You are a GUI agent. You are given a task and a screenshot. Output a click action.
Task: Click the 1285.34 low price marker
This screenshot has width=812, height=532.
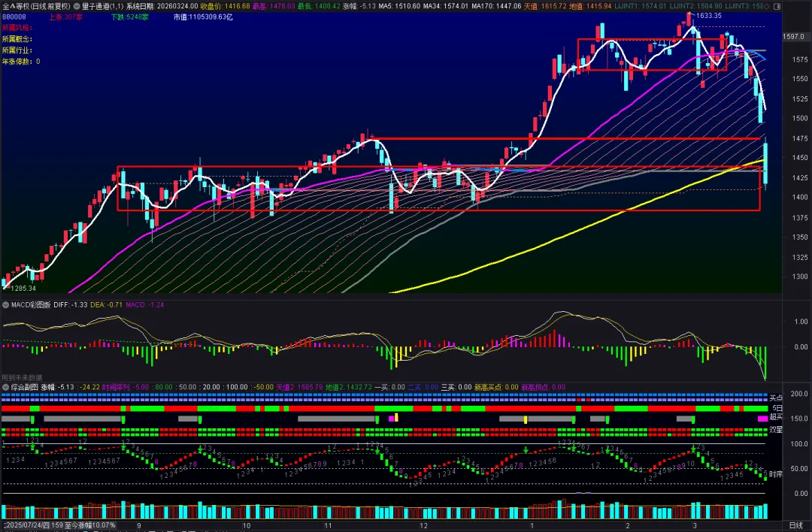pyautogui.click(x=23, y=289)
